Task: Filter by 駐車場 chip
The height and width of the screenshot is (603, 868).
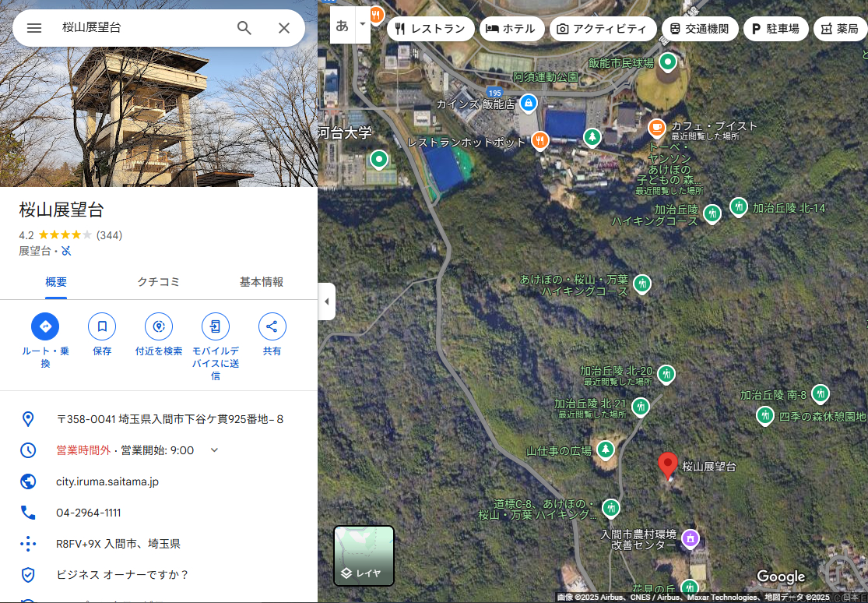Action: [775, 29]
